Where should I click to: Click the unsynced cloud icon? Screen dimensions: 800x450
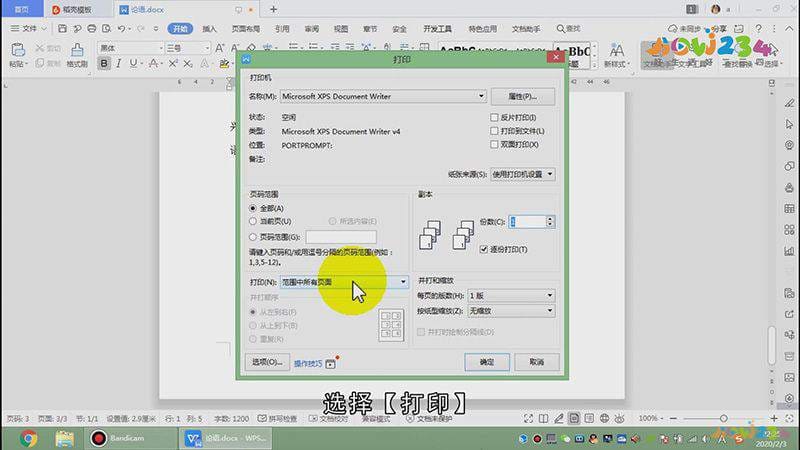(x=673, y=29)
